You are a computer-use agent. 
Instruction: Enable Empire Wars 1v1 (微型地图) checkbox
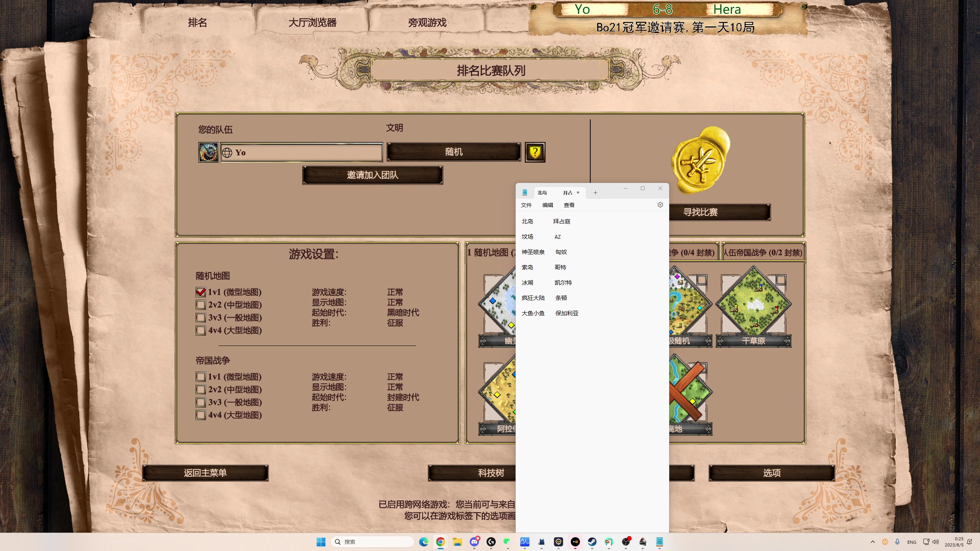[201, 377]
